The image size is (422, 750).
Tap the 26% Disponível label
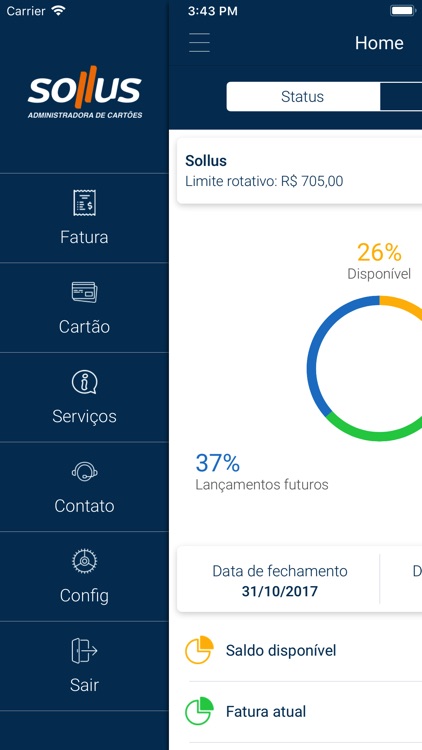pos(379,261)
